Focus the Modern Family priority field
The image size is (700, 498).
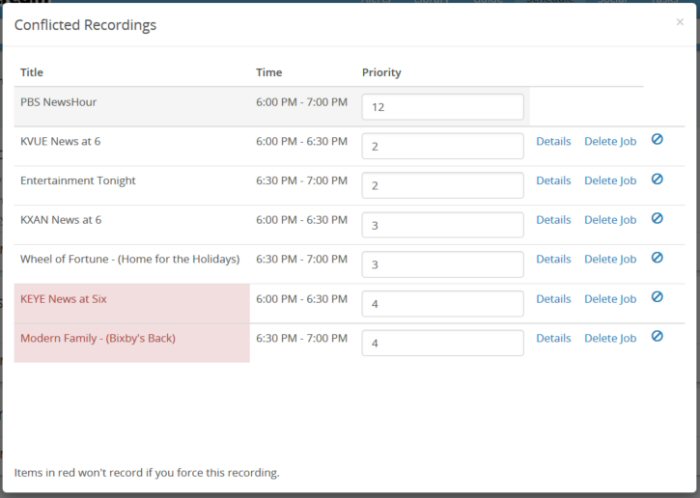tap(442, 343)
